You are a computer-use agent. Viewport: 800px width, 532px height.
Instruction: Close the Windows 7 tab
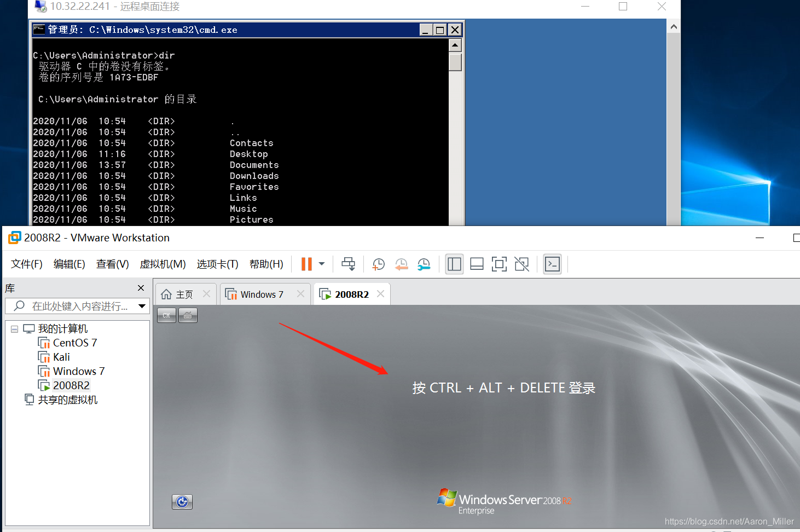point(300,294)
